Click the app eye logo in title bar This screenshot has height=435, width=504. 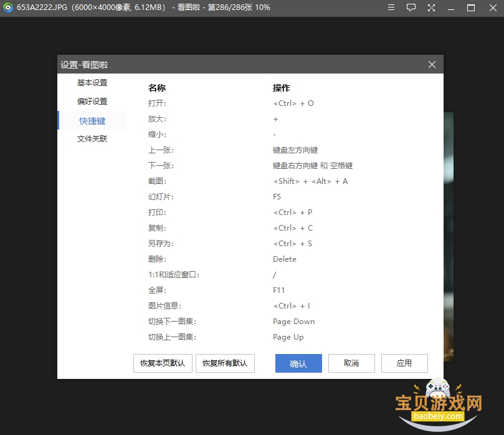(8, 7)
